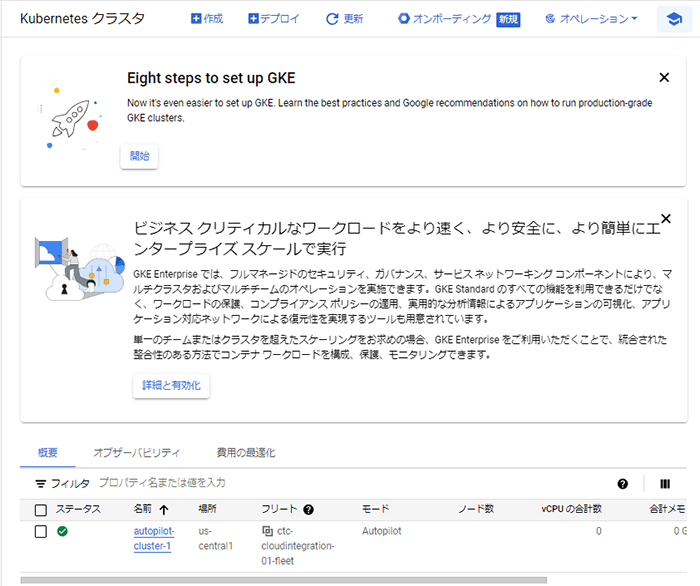This screenshot has height=586, width=700.
Task: Click the us-central1 location cell
Action: pyautogui.click(x=216, y=538)
